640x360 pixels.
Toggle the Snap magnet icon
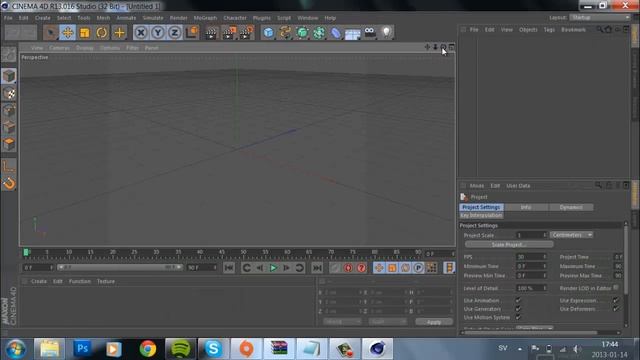click(x=9, y=183)
